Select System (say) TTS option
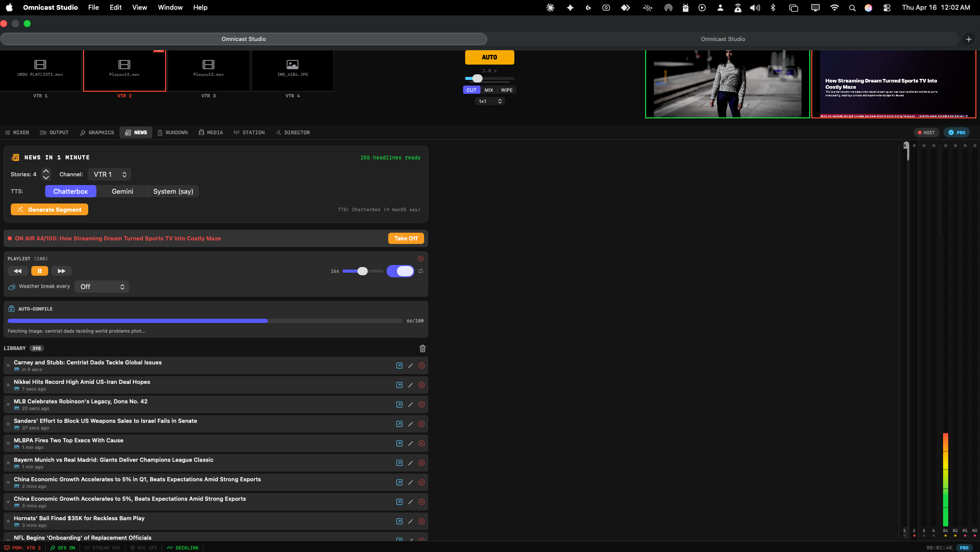Image resolution: width=980 pixels, height=552 pixels. [x=173, y=192]
